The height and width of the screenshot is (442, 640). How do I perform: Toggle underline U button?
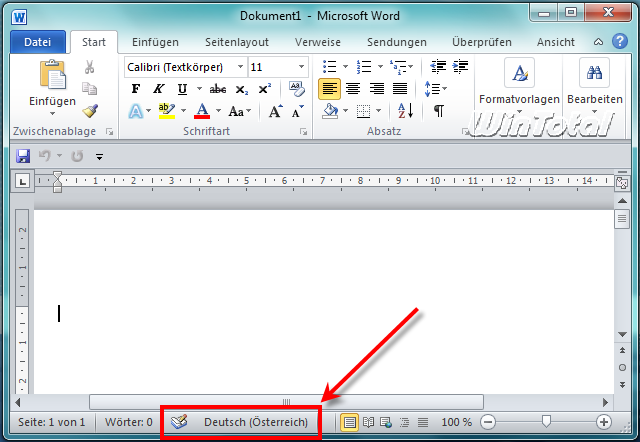pyautogui.click(x=182, y=89)
